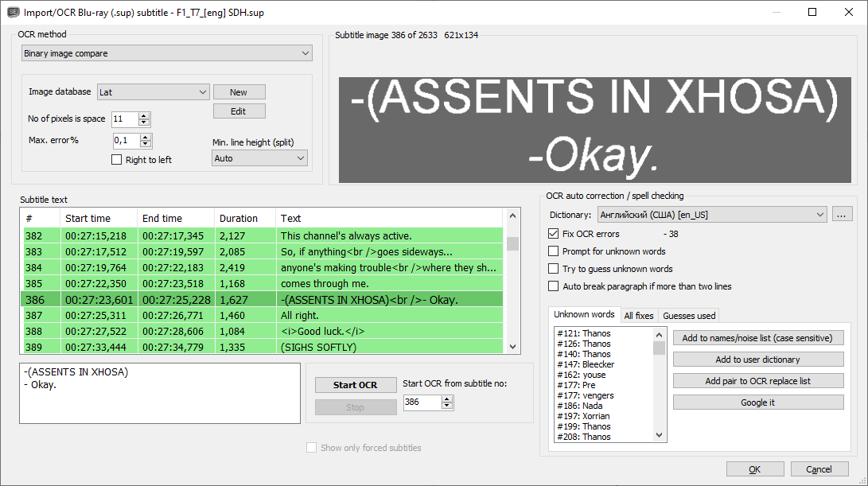Click inside the subtitle text edit box
Screen dimensions: 868x486
click(x=159, y=392)
